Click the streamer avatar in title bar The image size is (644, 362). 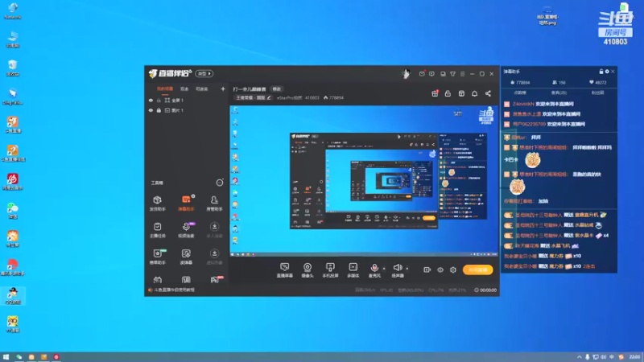[x=406, y=74]
